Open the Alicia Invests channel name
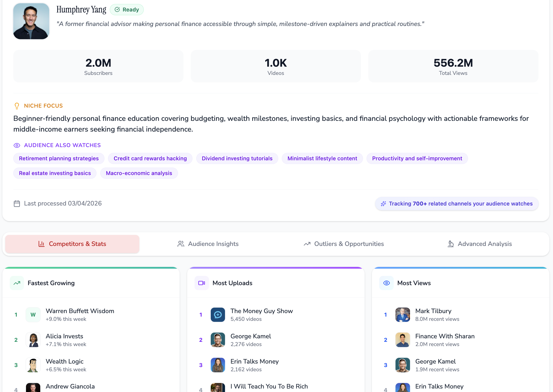Viewport: 553px width, 392px height. [x=64, y=336]
